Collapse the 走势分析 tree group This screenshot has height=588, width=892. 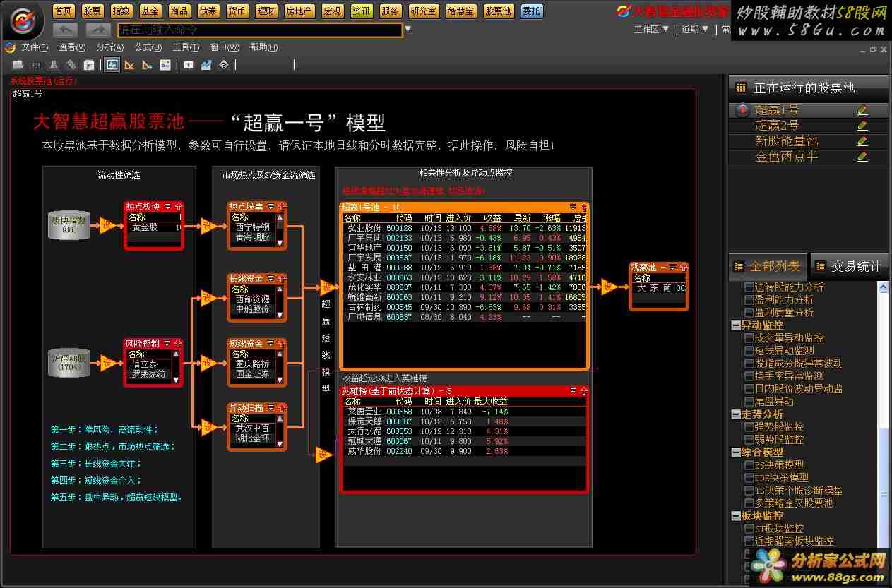click(736, 414)
